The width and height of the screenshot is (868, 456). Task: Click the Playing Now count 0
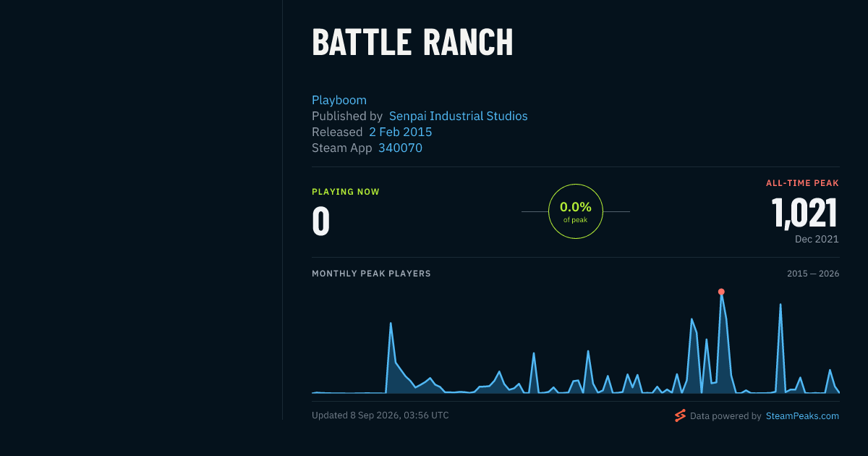pos(321,221)
